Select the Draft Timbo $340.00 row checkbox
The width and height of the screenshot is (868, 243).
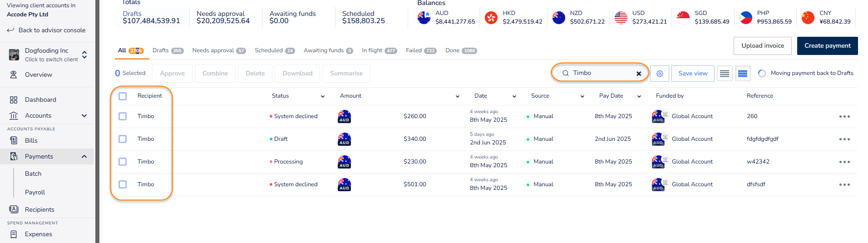pos(123,139)
